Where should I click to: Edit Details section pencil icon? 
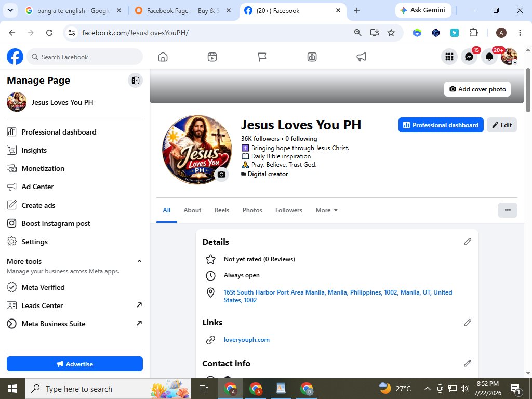[x=468, y=242]
